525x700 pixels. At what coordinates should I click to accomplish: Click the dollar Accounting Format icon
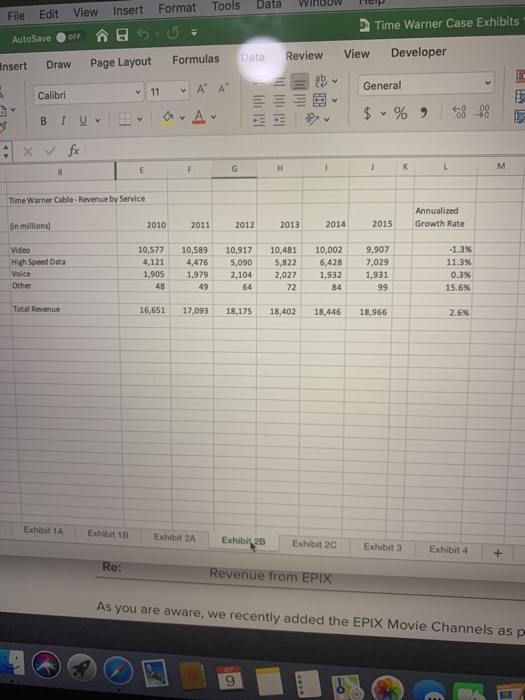pyautogui.click(x=367, y=113)
